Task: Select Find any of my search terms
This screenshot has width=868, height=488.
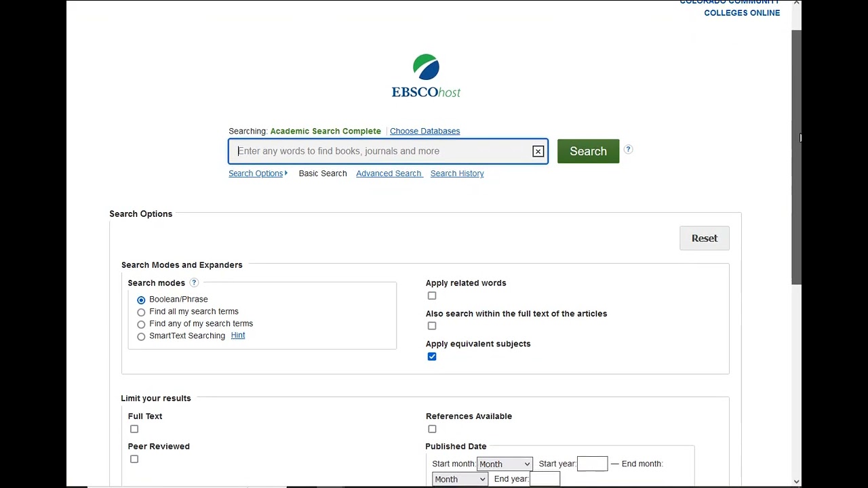Action: click(x=141, y=324)
